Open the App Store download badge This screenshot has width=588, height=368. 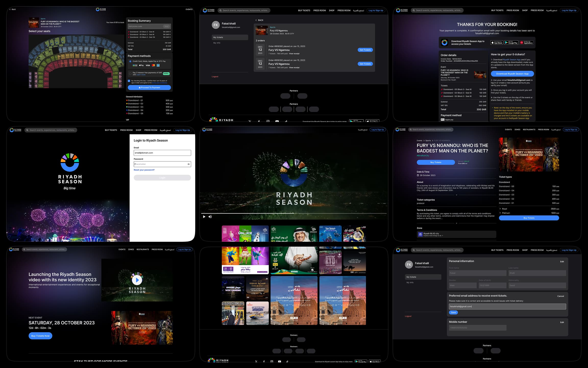(497, 43)
